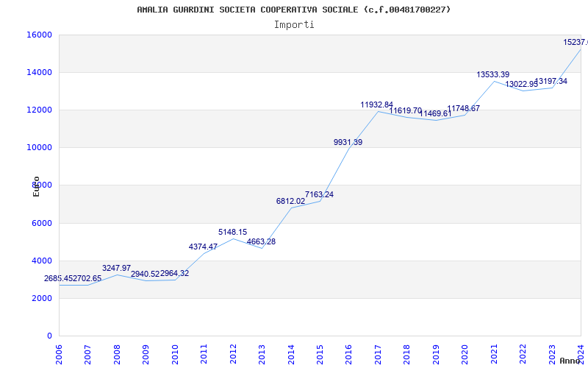Click data label 13022.95

522,85
